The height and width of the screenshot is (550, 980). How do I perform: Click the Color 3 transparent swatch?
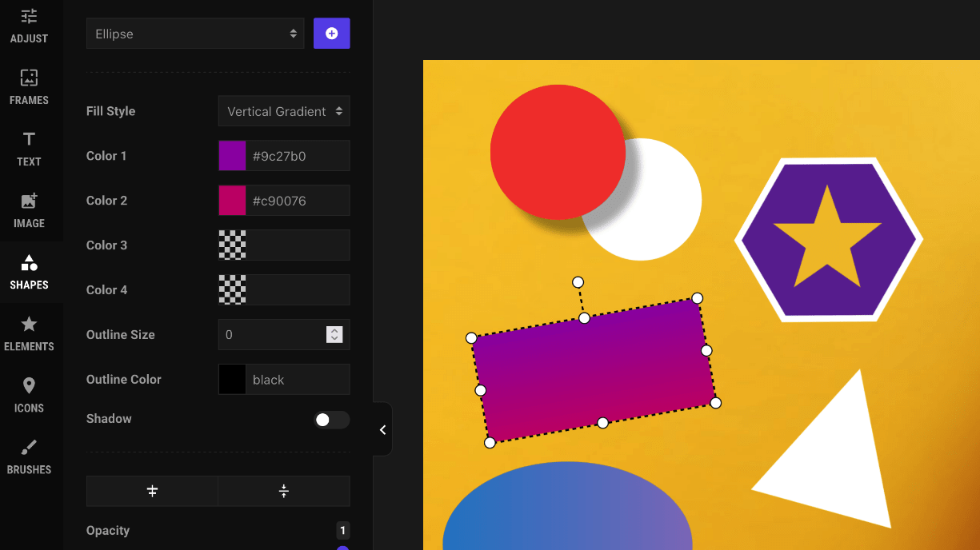coord(233,245)
